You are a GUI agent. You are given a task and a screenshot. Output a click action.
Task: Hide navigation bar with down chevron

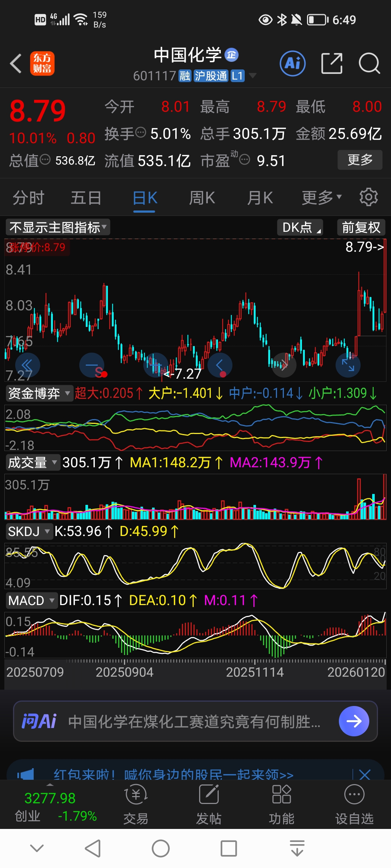[37, 848]
